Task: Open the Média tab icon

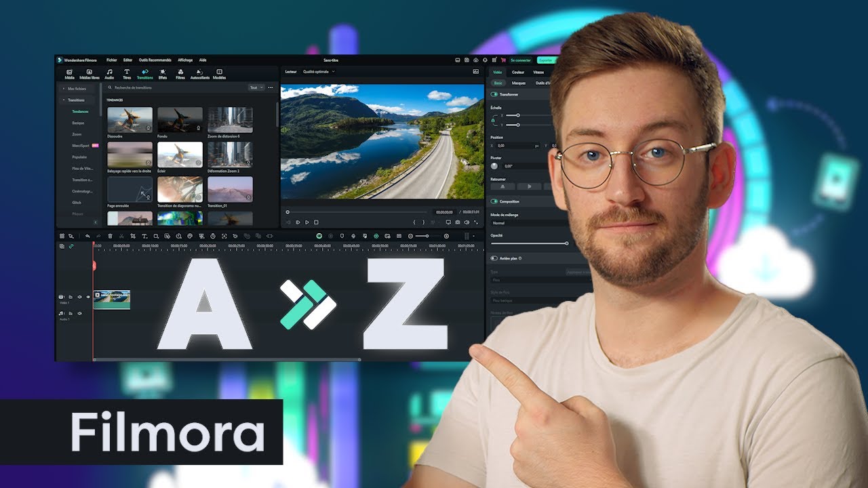Action: [70, 71]
